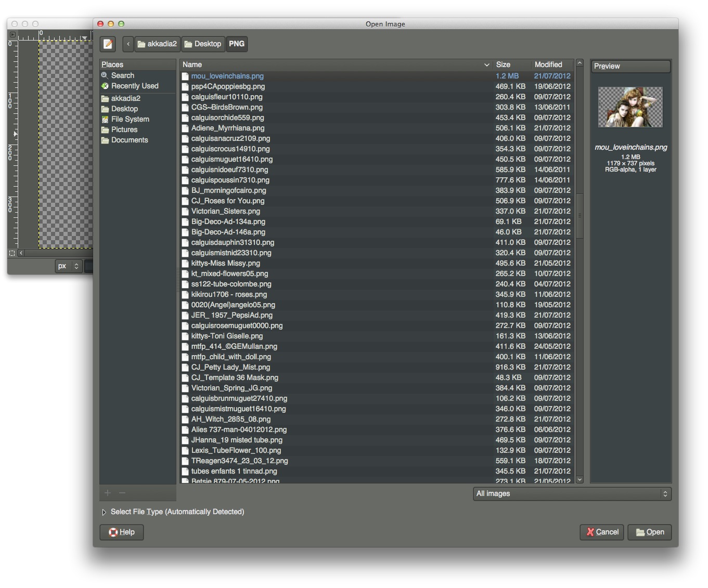The width and height of the screenshot is (708, 588).
Task: Click the file list vertical scrollbar handle
Action: click(x=580, y=215)
